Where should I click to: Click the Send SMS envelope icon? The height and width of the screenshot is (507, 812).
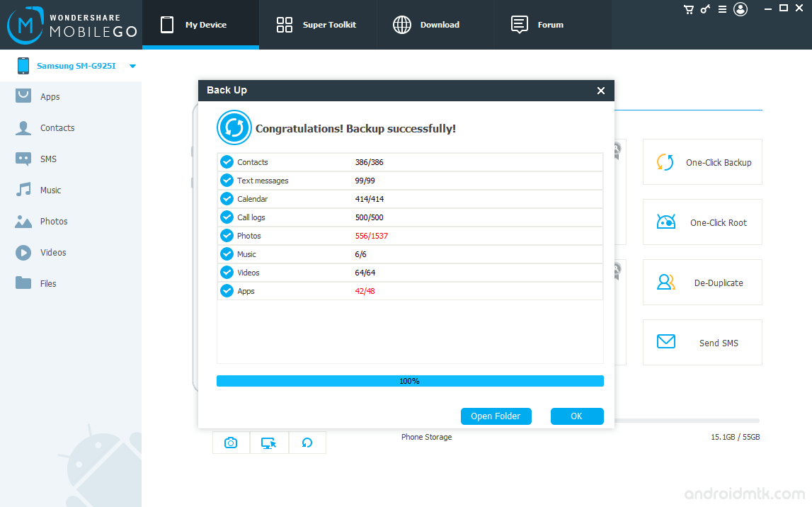(666, 341)
